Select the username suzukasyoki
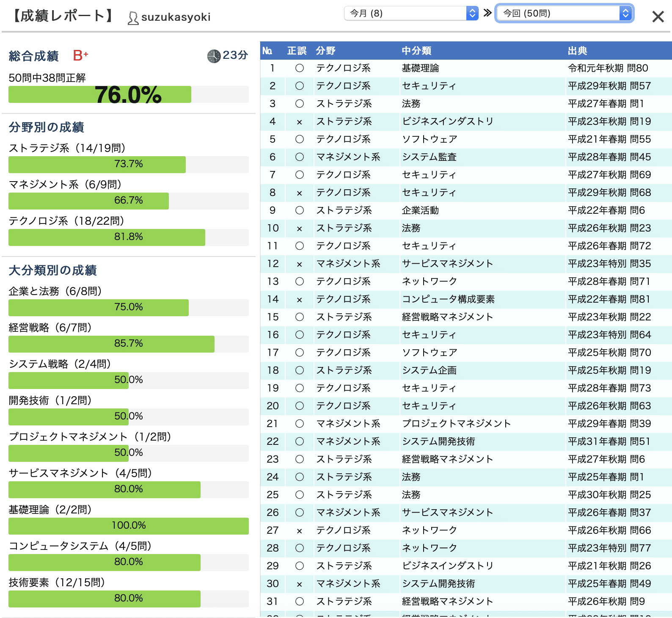 [176, 17]
